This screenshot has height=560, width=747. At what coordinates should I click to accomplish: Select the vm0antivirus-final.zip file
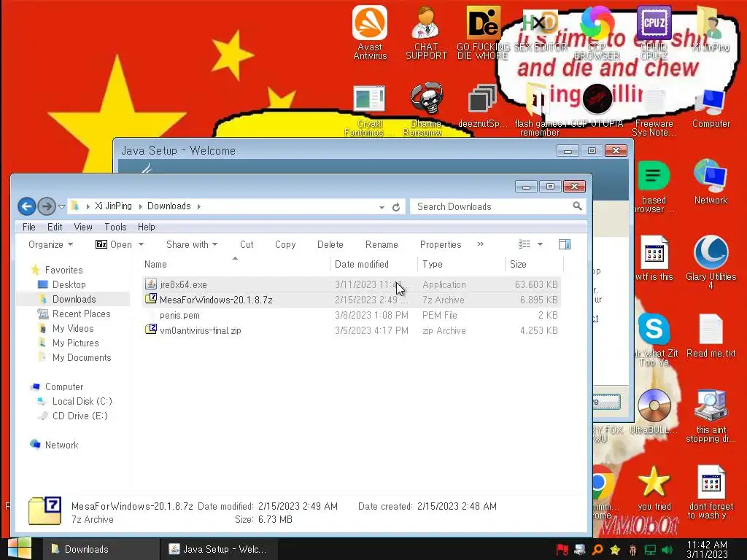[x=352, y=330]
